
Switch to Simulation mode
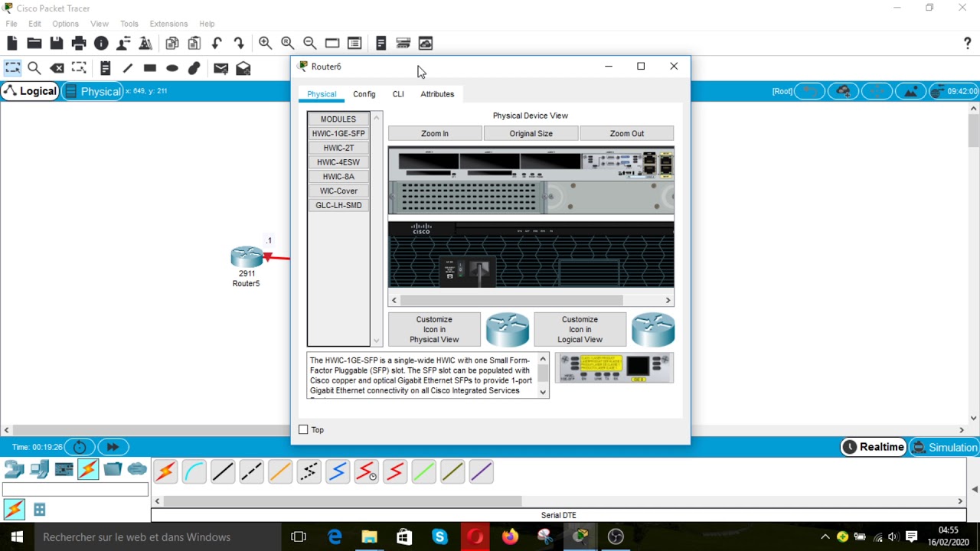943,448
